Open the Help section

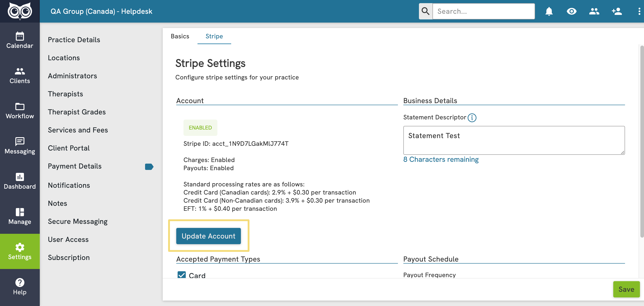click(x=20, y=287)
